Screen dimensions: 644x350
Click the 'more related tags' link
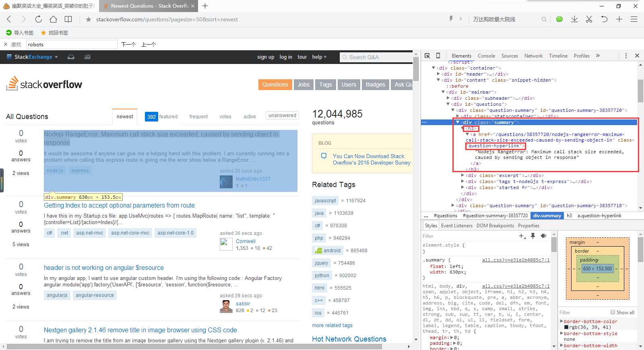coord(332,325)
